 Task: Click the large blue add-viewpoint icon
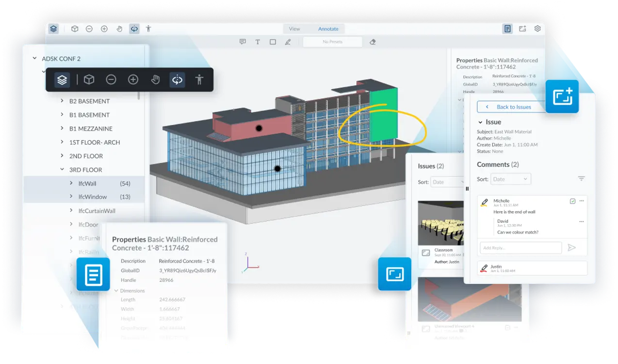(x=562, y=96)
